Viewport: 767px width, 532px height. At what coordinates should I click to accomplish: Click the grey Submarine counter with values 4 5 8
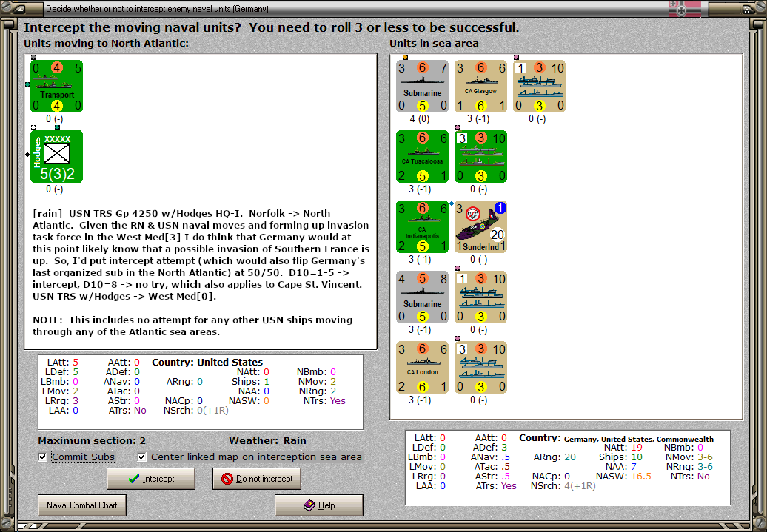(x=422, y=297)
